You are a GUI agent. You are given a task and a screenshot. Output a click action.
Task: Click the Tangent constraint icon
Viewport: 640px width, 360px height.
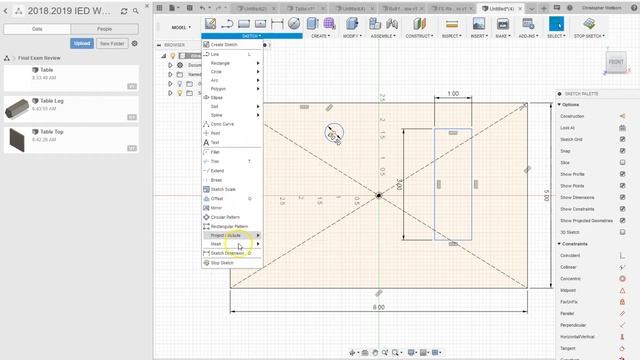pyautogui.click(x=622, y=349)
